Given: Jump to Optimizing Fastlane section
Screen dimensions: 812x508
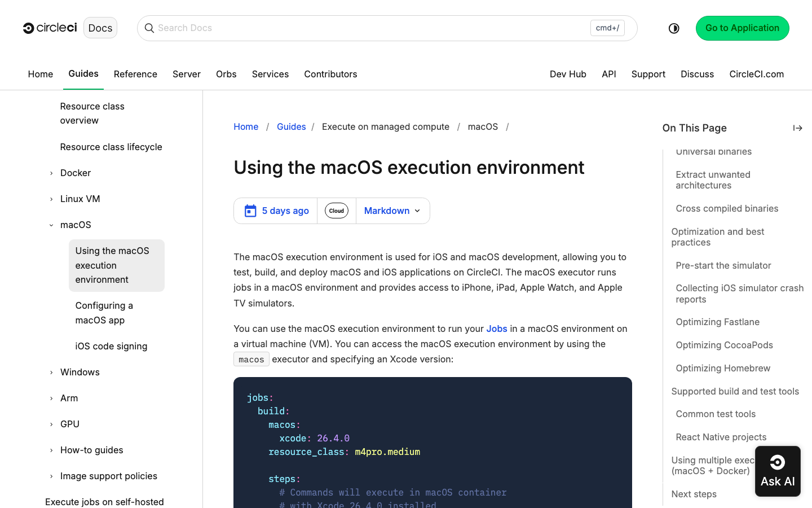Looking at the screenshot, I should pos(717,322).
